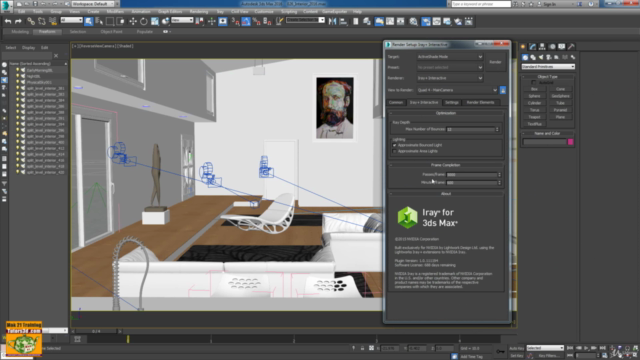Open the Mirror tool in the toolbar
Viewport: 640px width, 360px height.
(332, 21)
